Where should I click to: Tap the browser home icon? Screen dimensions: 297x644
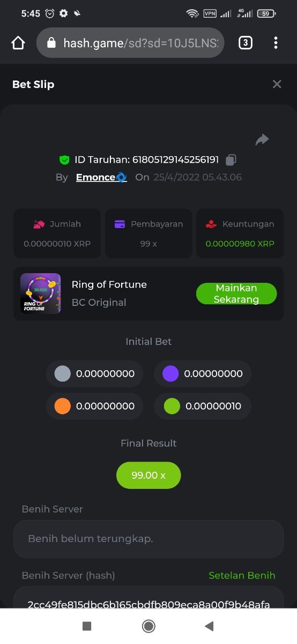click(18, 43)
